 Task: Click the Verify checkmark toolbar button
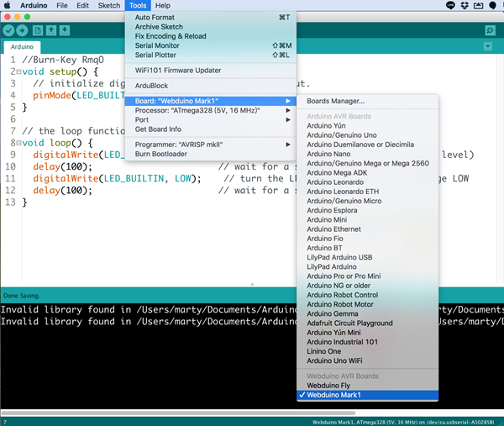coord(9,31)
